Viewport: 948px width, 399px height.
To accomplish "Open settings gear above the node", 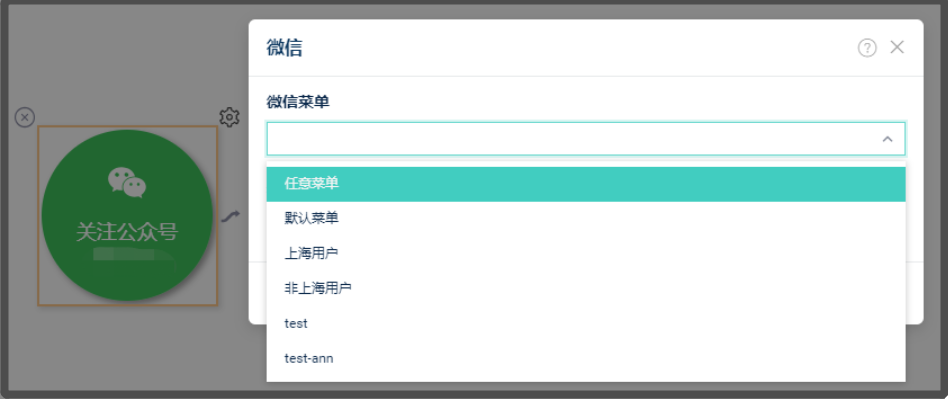I will click(229, 117).
